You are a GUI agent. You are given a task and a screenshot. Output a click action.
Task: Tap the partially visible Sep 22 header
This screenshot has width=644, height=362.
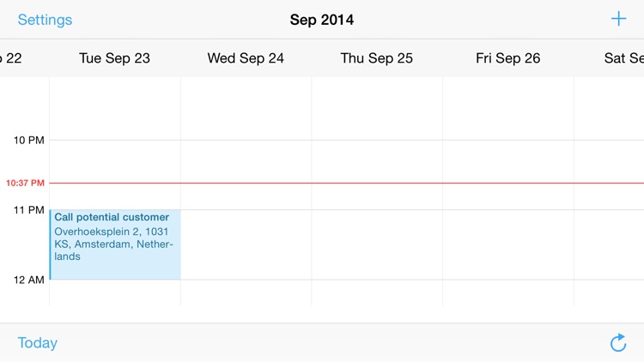tap(12, 58)
